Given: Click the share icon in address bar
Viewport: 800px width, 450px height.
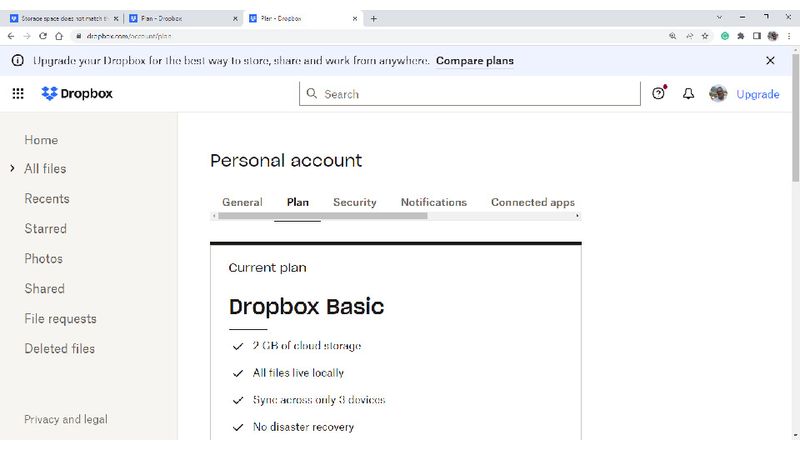Looking at the screenshot, I should click(x=689, y=36).
